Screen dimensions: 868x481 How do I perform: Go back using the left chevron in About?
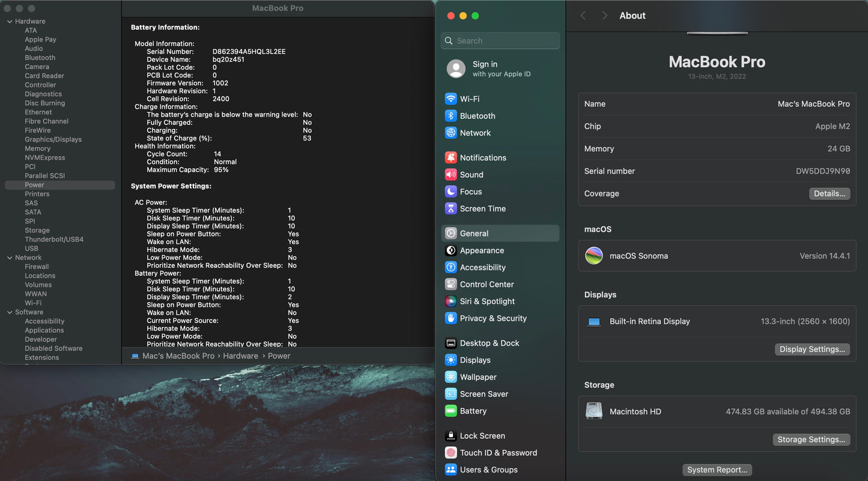click(x=583, y=16)
